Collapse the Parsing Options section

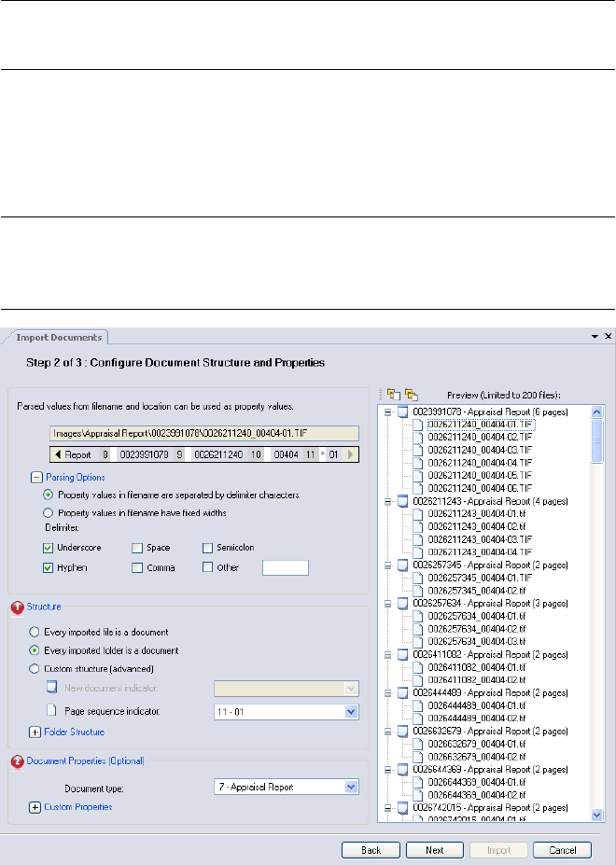coord(36,477)
